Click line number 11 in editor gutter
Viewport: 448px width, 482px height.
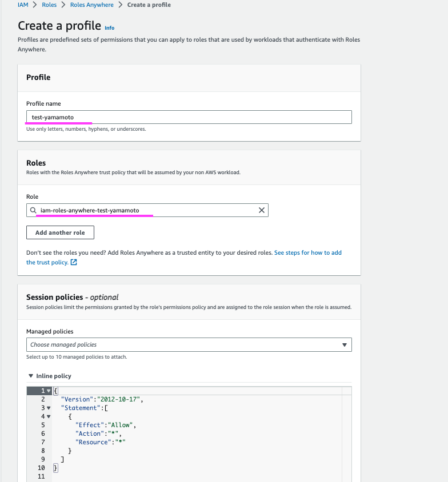pyautogui.click(x=41, y=476)
